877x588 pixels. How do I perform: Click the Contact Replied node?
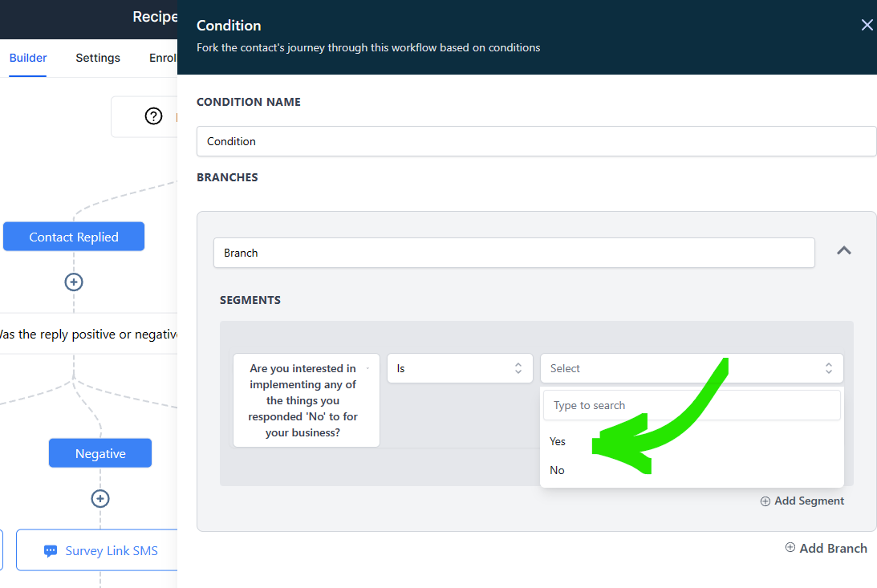74,237
